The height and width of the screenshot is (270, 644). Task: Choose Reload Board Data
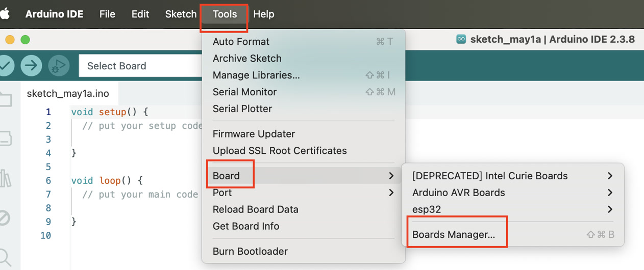point(304,209)
